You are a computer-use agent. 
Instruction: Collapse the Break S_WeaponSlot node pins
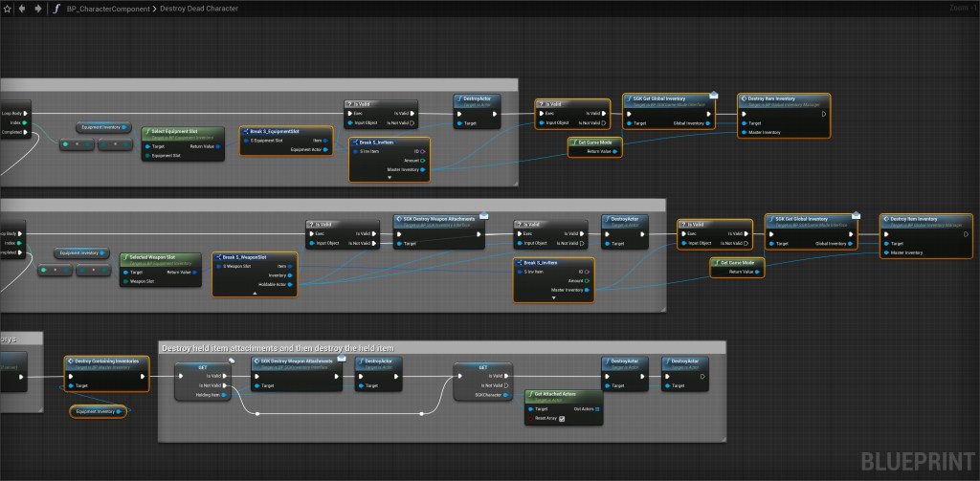pos(255,293)
